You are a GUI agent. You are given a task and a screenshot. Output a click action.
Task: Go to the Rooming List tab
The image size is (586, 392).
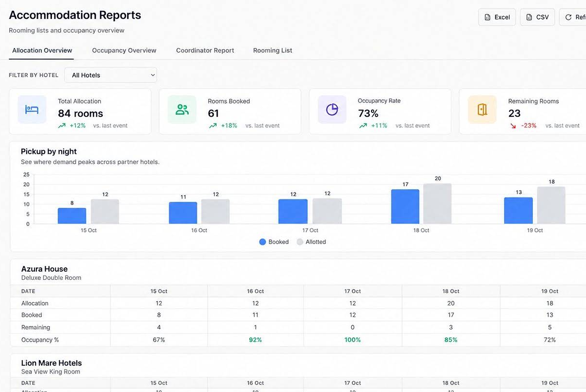(x=273, y=51)
